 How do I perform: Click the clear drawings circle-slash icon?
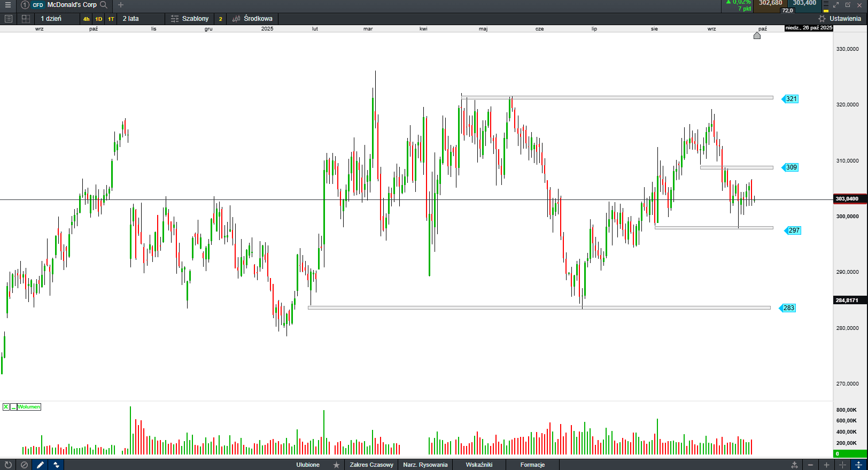pos(24,465)
